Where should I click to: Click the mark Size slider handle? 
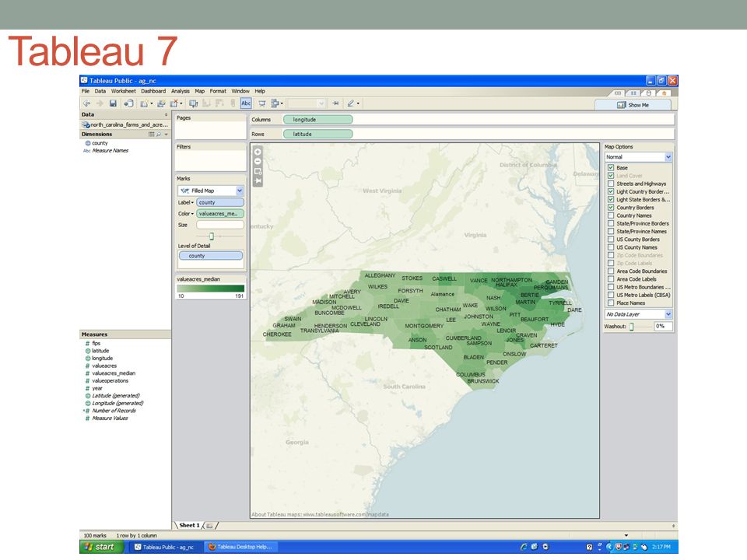(x=212, y=236)
